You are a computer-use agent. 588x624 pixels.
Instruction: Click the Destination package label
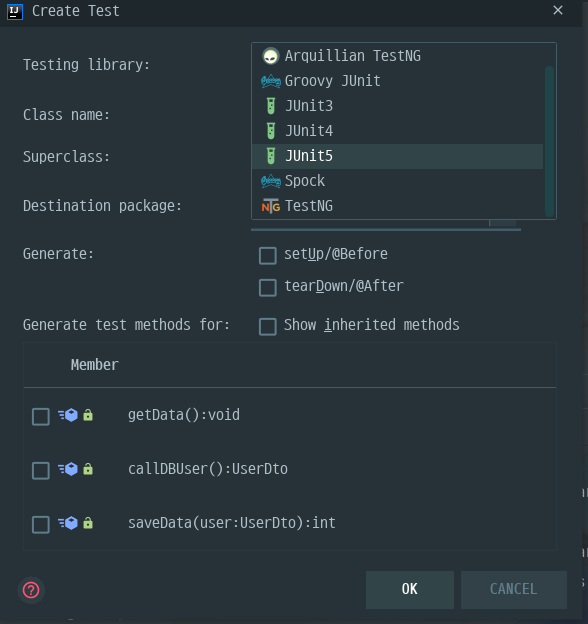click(x=102, y=206)
